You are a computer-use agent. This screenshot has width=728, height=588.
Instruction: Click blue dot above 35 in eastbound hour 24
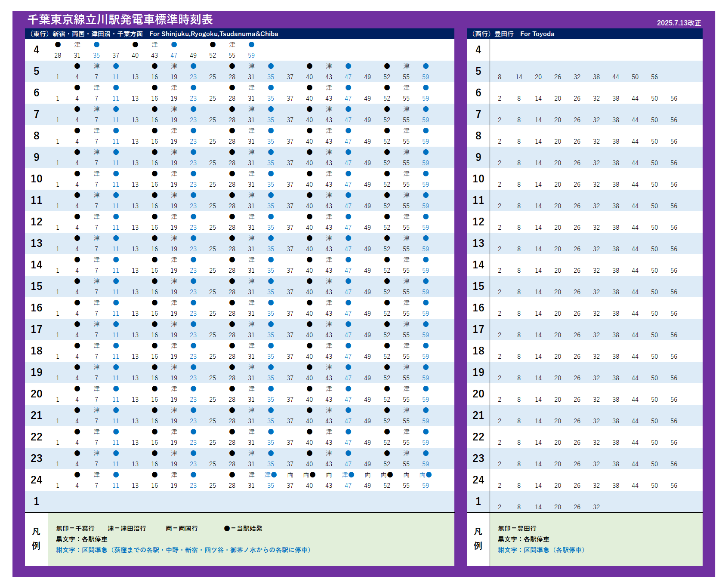point(274,475)
